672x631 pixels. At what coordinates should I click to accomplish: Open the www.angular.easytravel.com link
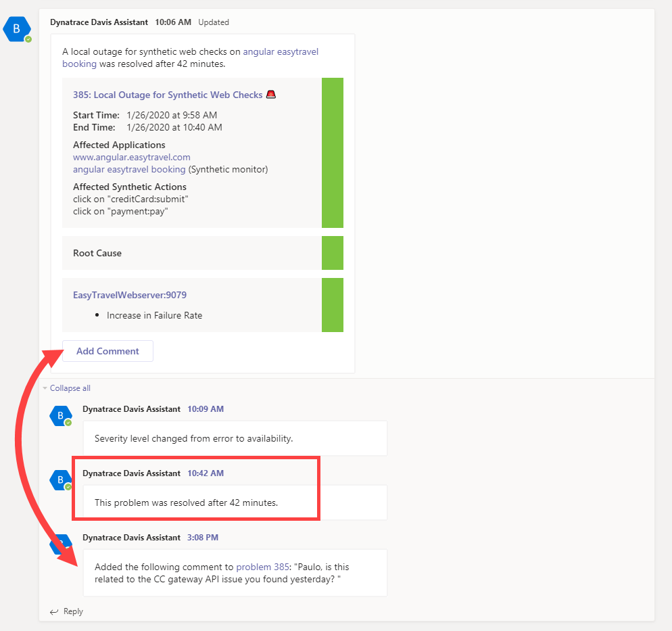(132, 158)
